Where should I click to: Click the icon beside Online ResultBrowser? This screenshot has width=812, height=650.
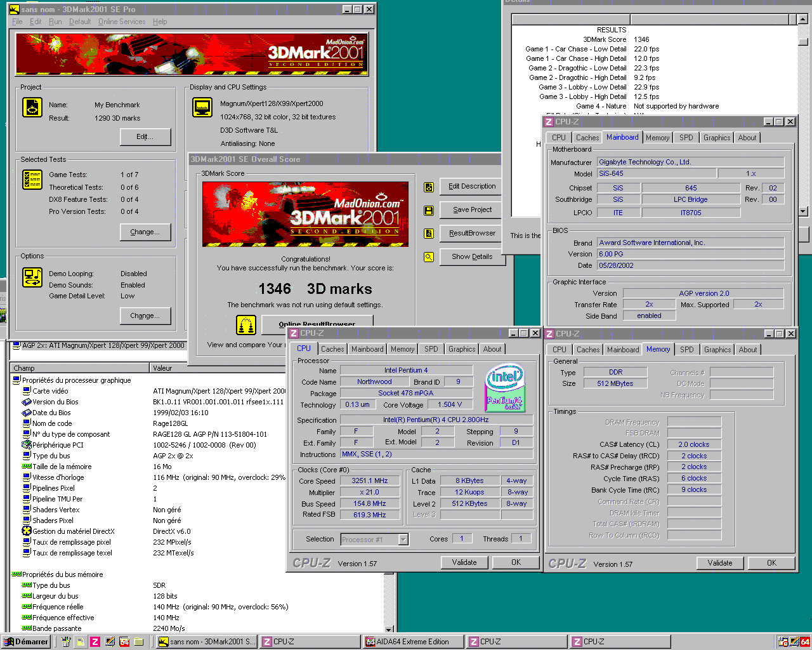(x=246, y=325)
